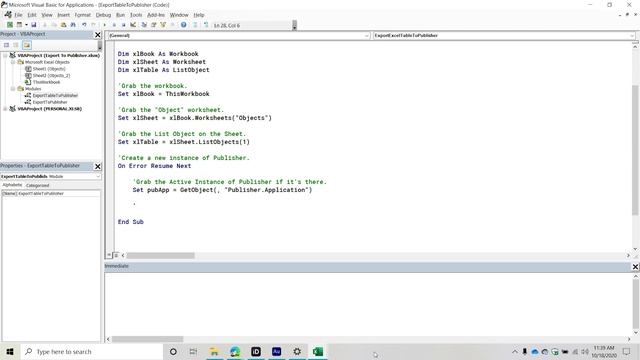The width and height of the screenshot is (640, 360).
Task: Click the View Microsoft Excel toolbar icon
Action: (x=10, y=25)
